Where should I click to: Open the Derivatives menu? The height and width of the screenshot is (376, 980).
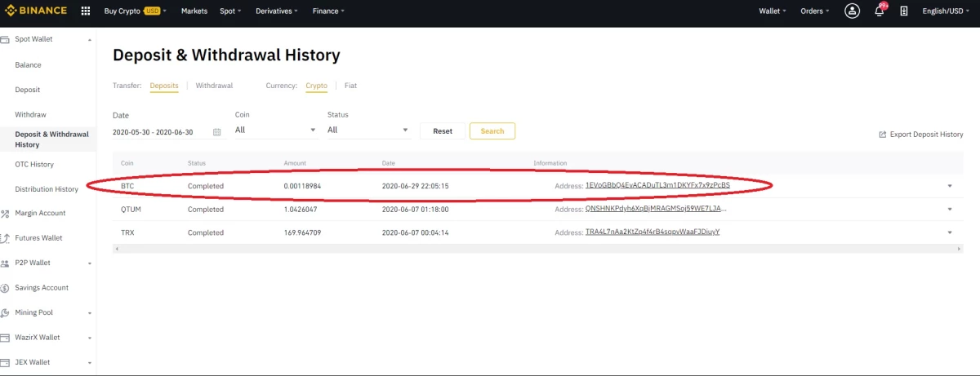[x=276, y=11]
